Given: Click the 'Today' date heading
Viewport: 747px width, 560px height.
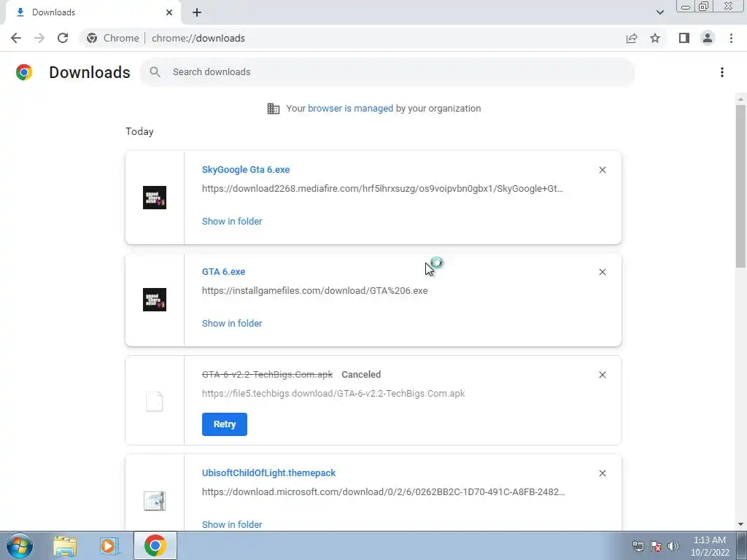Looking at the screenshot, I should point(139,131).
